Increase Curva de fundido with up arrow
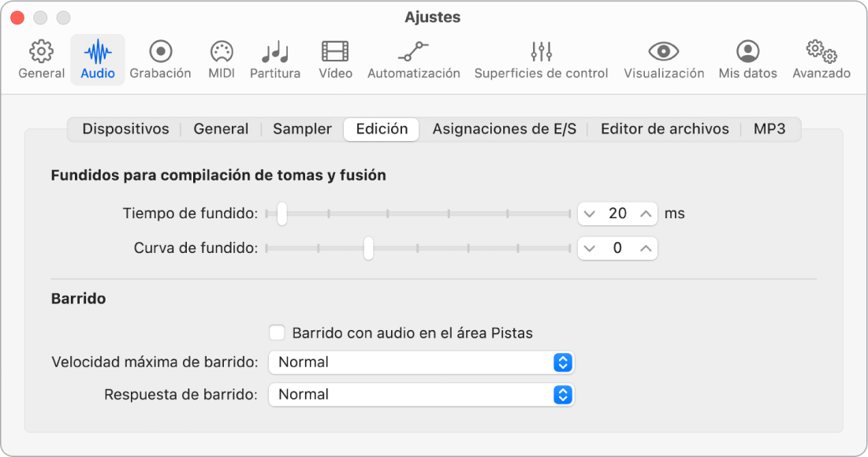868x457 pixels. (646, 248)
